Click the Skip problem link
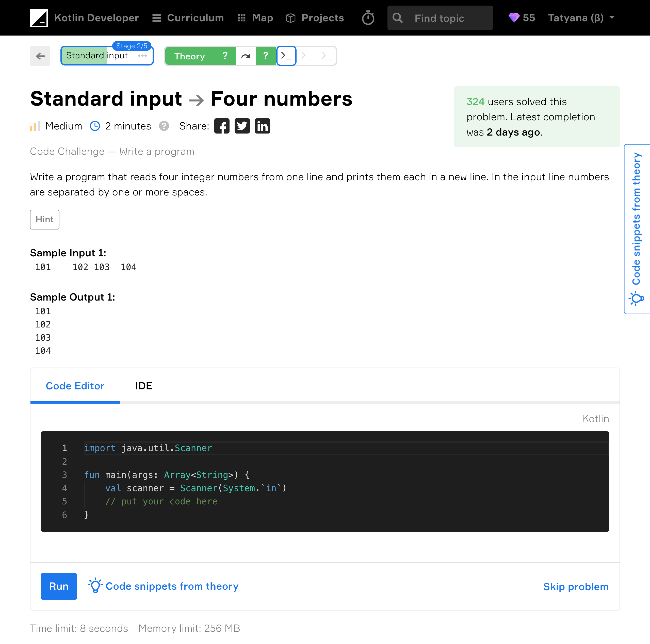 point(575,586)
